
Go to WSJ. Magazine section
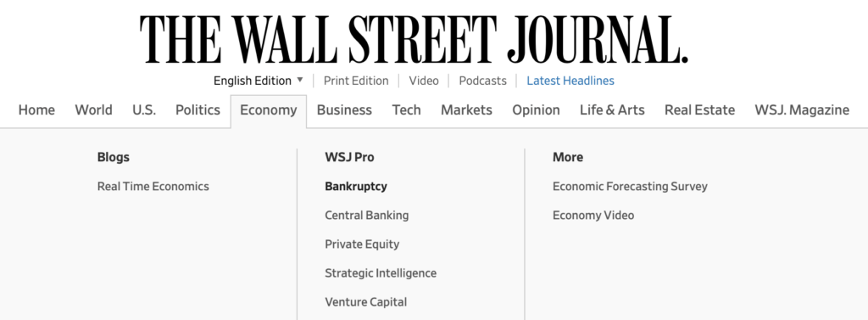pyautogui.click(x=802, y=109)
